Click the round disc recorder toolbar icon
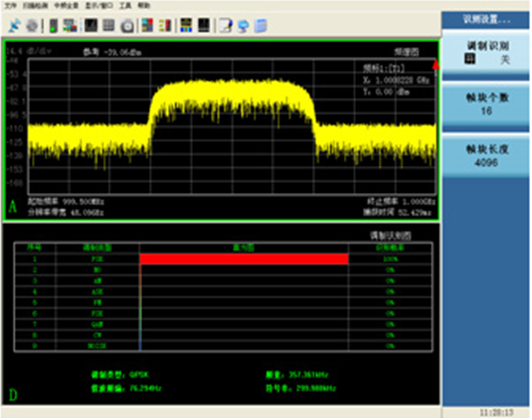This screenshot has height=420, width=532. (x=127, y=26)
